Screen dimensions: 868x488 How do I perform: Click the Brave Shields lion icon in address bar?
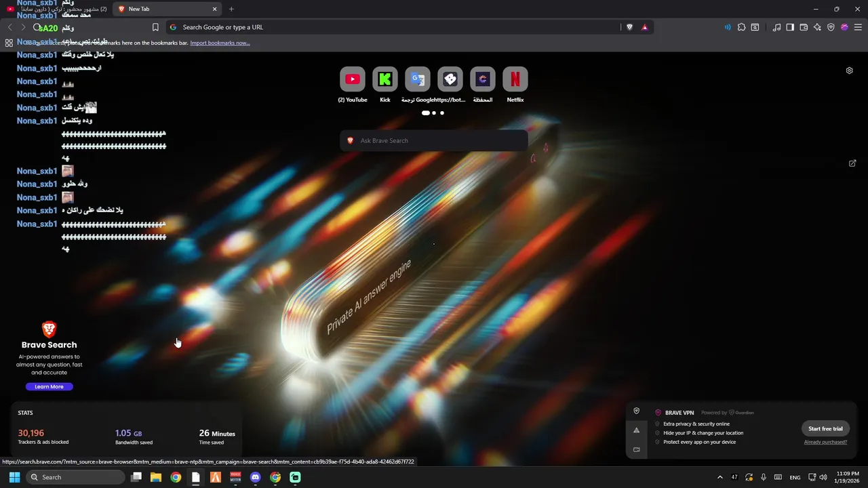[629, 27]
